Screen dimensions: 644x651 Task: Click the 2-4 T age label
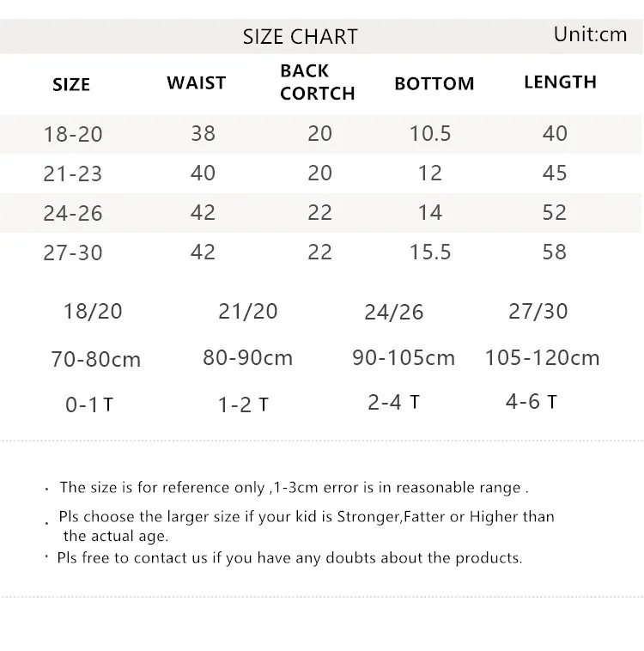(393, 402)
